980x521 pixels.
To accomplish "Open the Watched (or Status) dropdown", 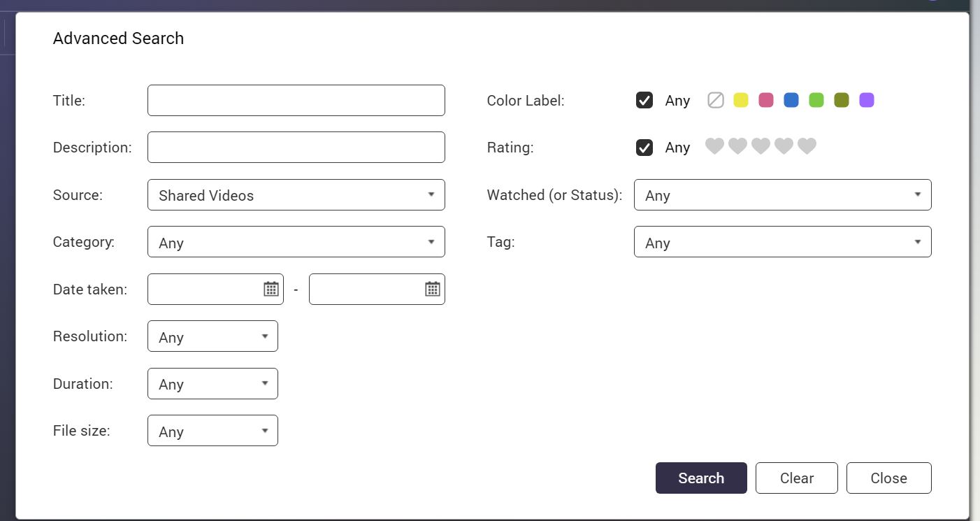I will [783, 194].
